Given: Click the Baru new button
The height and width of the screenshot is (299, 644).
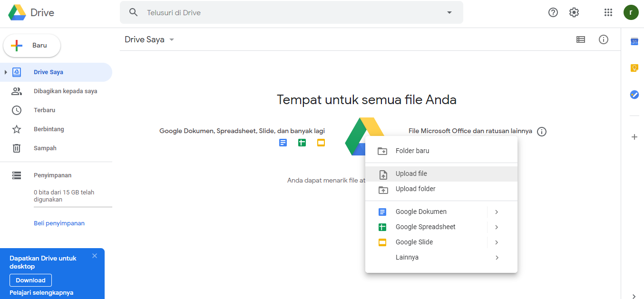Looking at the screenshot, I should click(x=32, y=46).
